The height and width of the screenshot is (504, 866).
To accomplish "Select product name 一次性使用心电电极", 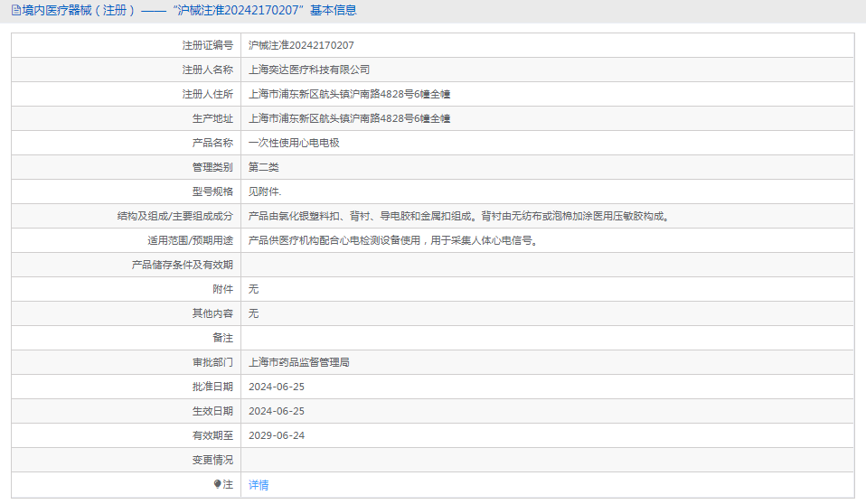I will pos(294,143).
